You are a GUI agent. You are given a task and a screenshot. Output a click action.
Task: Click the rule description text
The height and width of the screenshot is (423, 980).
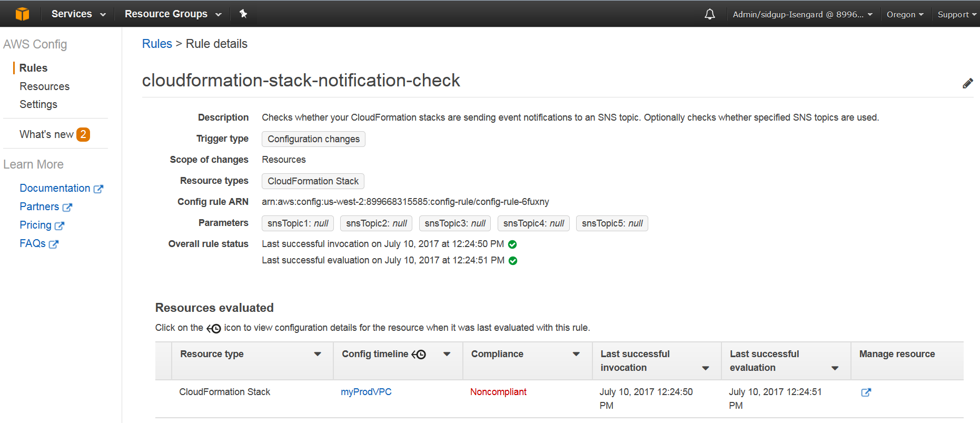pyautogui.click(x=570, y=117)
